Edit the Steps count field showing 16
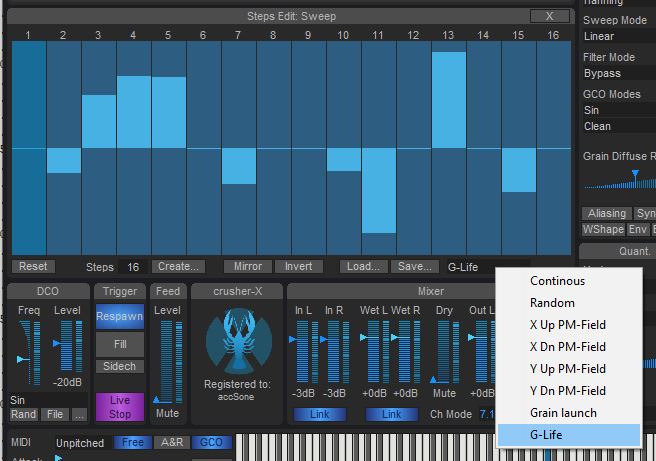Screen dimensions: 656x461 point(133,267)
